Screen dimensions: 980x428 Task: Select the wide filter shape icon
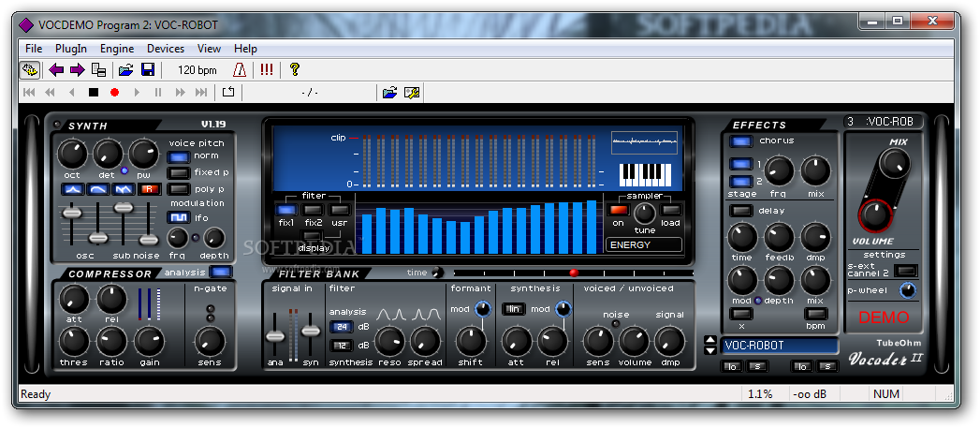(x=426, y=314)
